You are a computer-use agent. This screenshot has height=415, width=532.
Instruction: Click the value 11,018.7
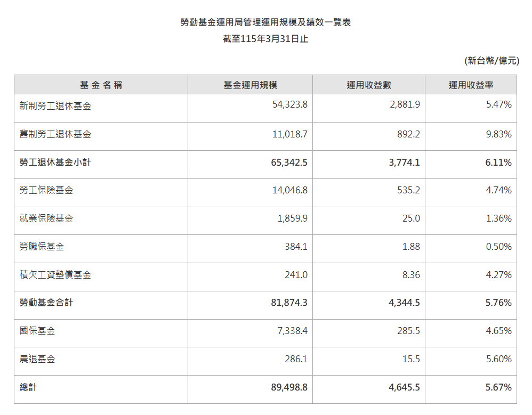[x=290, y=134]
